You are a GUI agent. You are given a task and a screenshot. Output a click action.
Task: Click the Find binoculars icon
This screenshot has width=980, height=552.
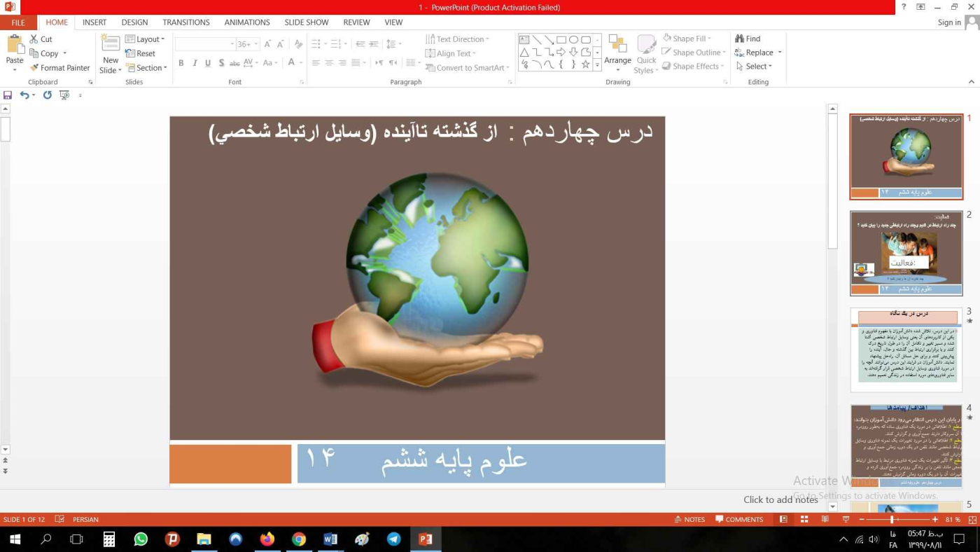tap(739, 39)
